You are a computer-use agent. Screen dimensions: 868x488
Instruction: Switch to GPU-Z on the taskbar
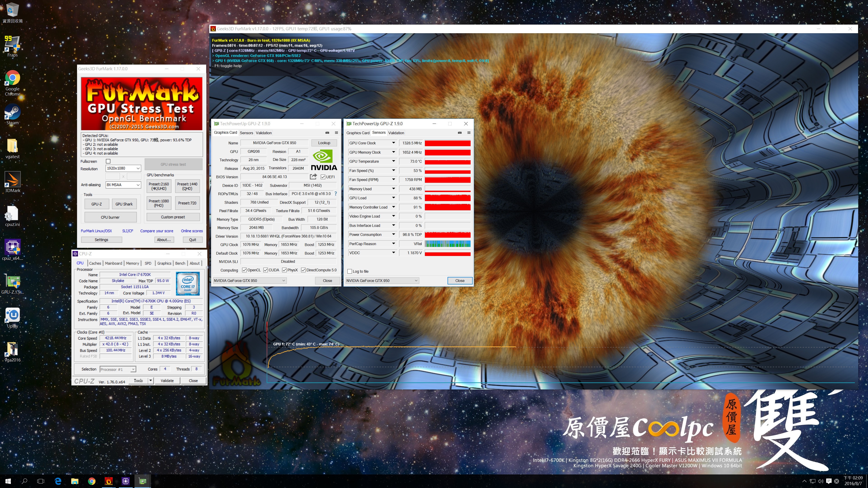(x=143, y=481)
